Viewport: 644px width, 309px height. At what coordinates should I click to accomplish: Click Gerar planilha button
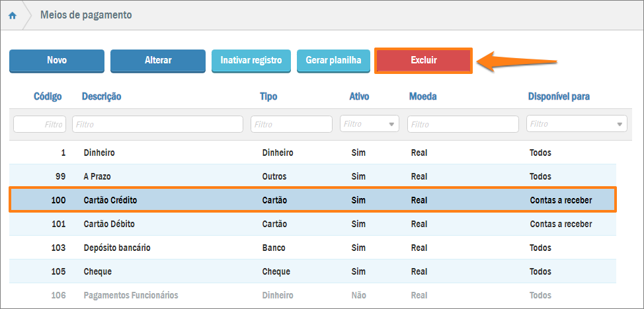333,60
